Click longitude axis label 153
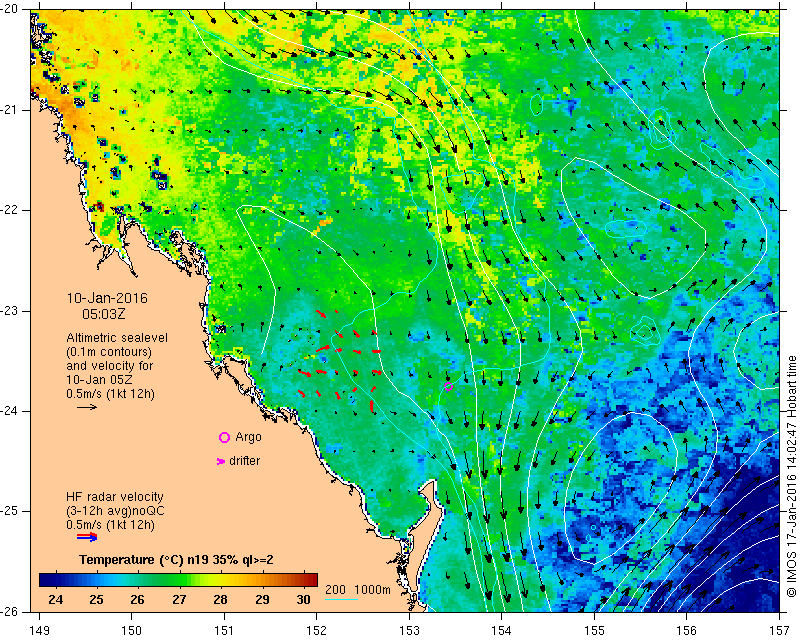800x640 pixels. [x=409, y=631]
